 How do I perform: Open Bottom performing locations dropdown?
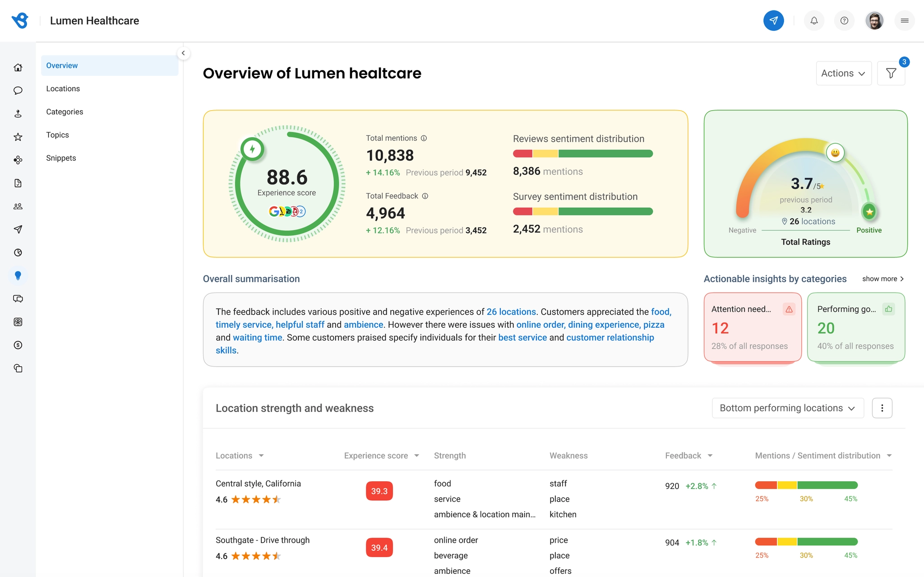788,408
